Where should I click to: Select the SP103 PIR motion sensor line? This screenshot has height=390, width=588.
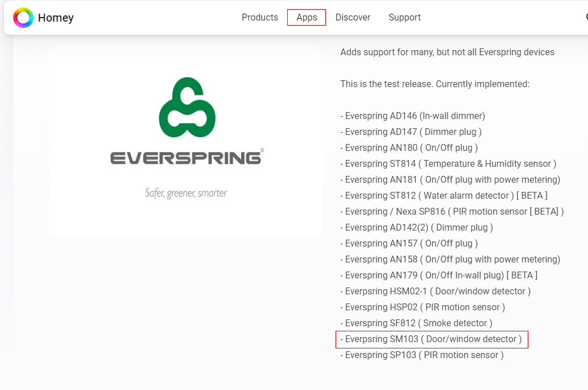pos(422,355)
